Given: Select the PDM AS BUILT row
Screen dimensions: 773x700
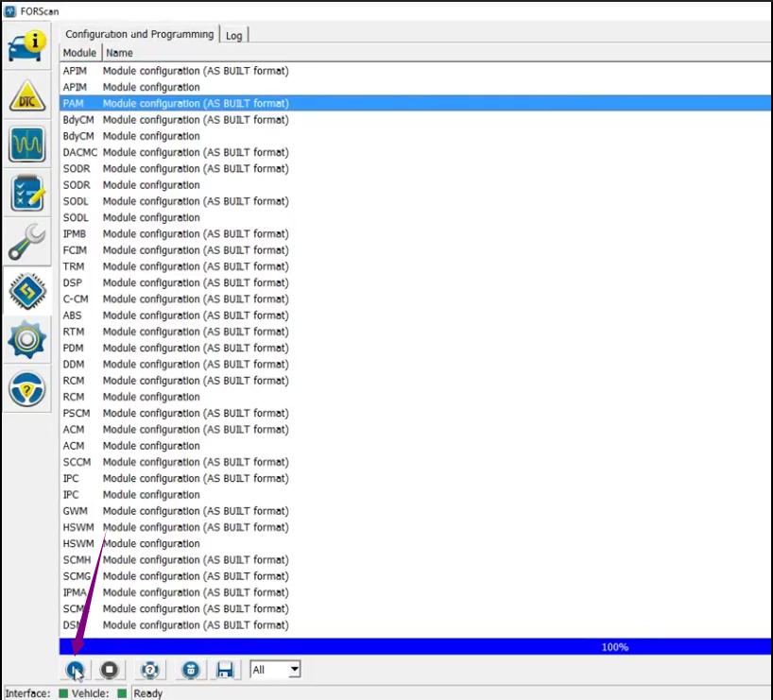Looking at the screenshot, I should click(416, 348).
